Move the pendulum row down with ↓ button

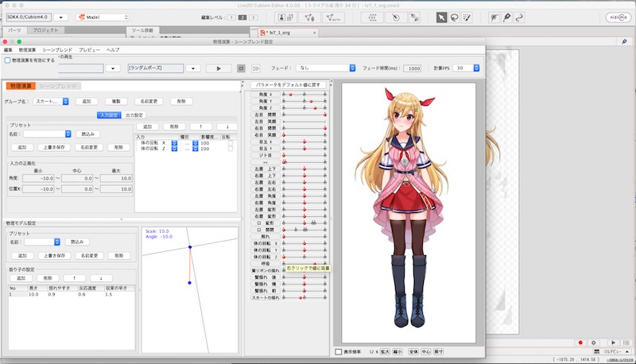(101, 278)
